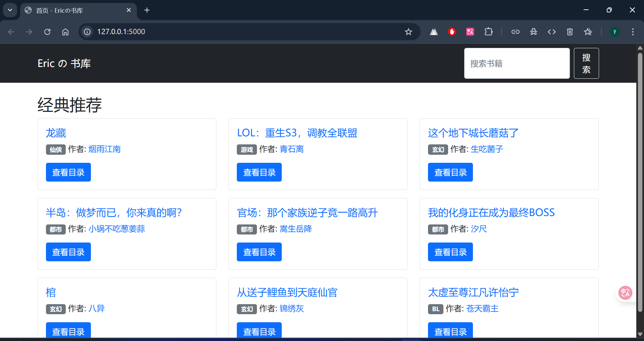View 查看目录 for 这个地下城长蘑菇了
Image resolution: width=644 pixels, height=341 pixels.
(450, 172)
